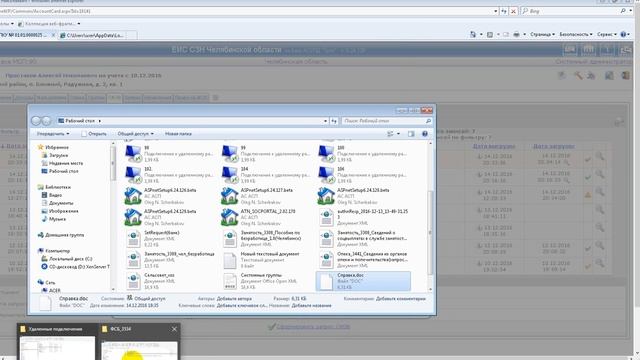
Task: Expand the IE address bar dropdown
Action: [496, 11]
